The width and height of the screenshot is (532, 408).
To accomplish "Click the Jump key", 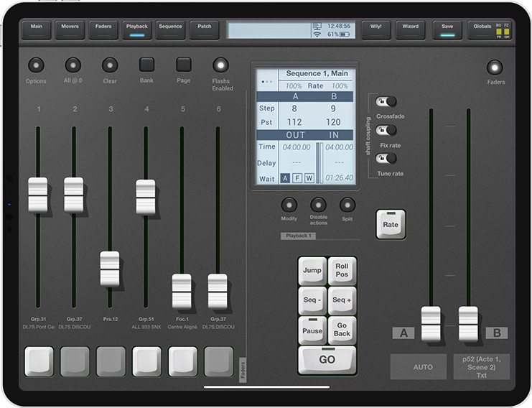I will pos(312,271).
